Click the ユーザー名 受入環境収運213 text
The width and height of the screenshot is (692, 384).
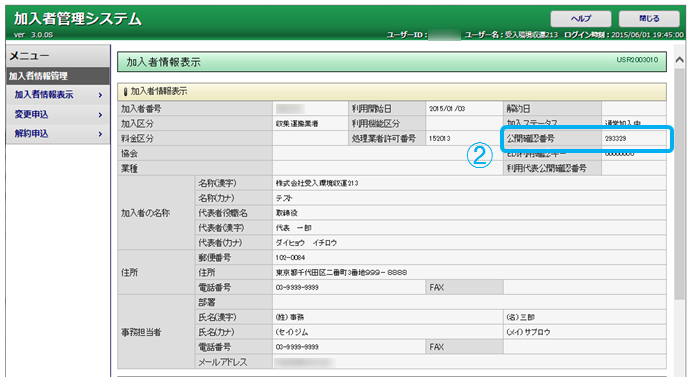pyautogui.click(x=511, y=34)
